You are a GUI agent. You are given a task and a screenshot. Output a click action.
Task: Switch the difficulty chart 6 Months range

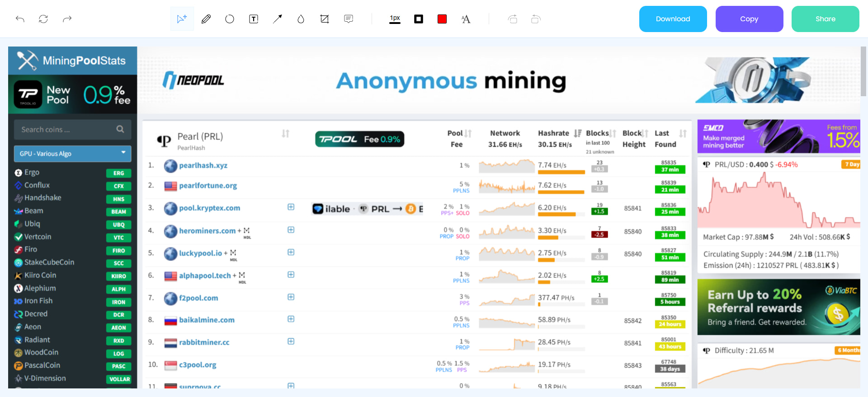tap(847, 350)
